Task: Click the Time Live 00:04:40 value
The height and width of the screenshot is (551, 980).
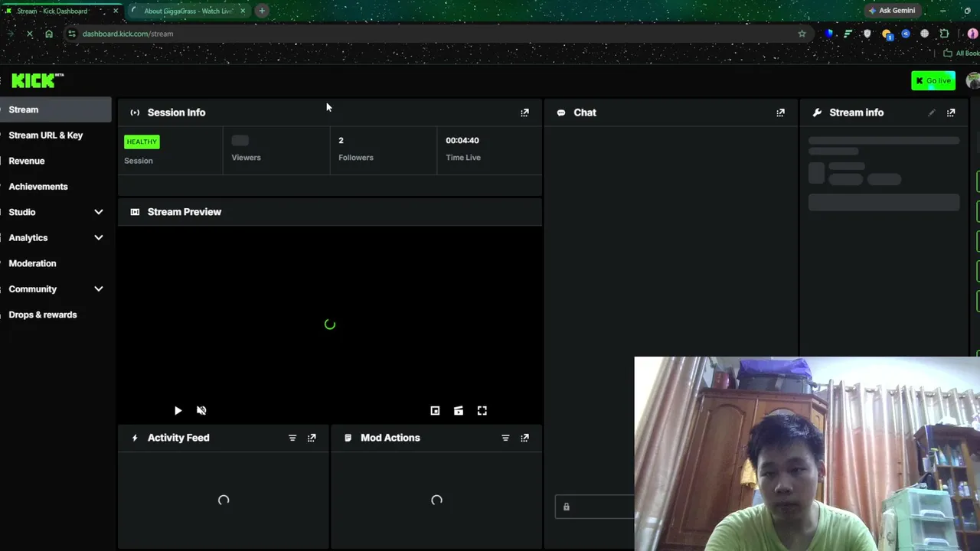Action: (462, 141)
